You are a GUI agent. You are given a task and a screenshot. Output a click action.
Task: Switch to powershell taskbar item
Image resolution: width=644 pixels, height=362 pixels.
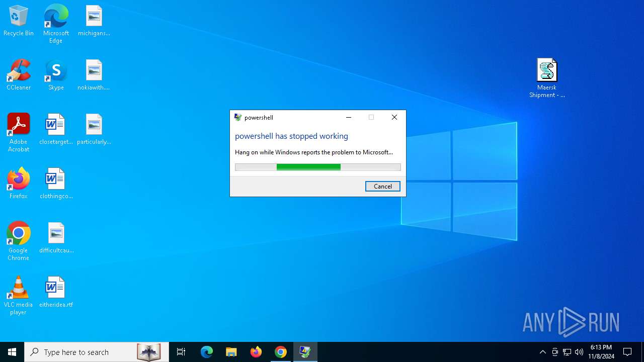click(305, 352)
